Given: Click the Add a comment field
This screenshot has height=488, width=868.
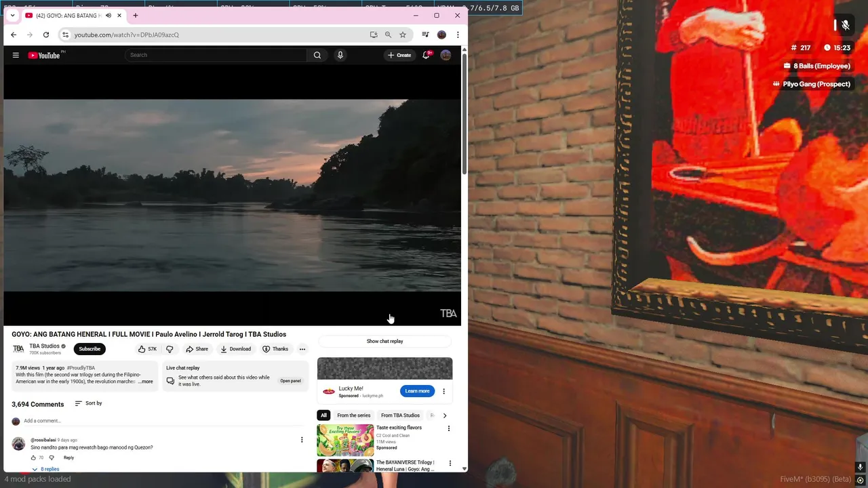Looking at the screenshot, I should pyautogui.click(x=163, y=421).
